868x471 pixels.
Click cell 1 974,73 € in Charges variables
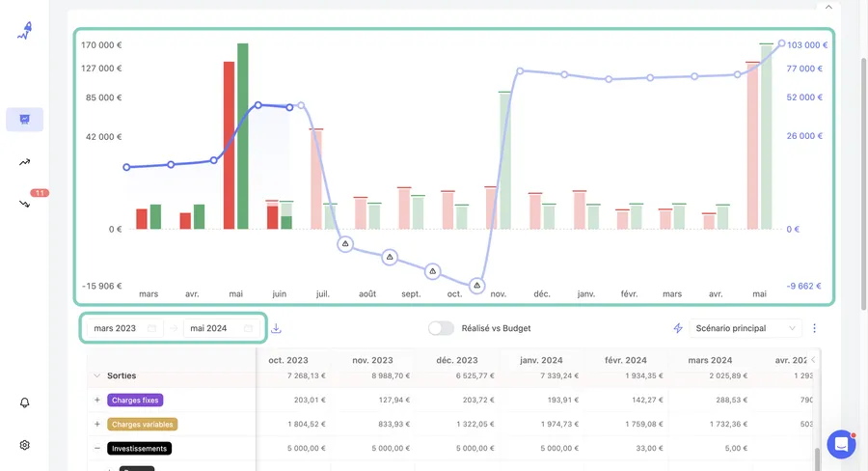pyautogui.click(x=559, y=425)
